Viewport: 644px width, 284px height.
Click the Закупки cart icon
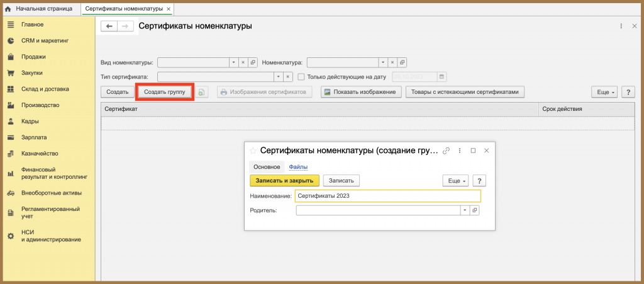[11, 73]
